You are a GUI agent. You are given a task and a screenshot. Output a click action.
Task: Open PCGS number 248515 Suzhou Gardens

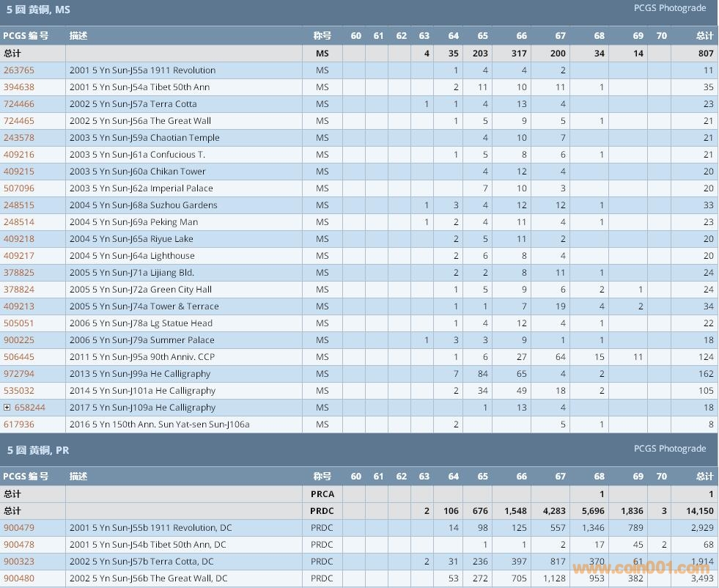tap(19, 205)
